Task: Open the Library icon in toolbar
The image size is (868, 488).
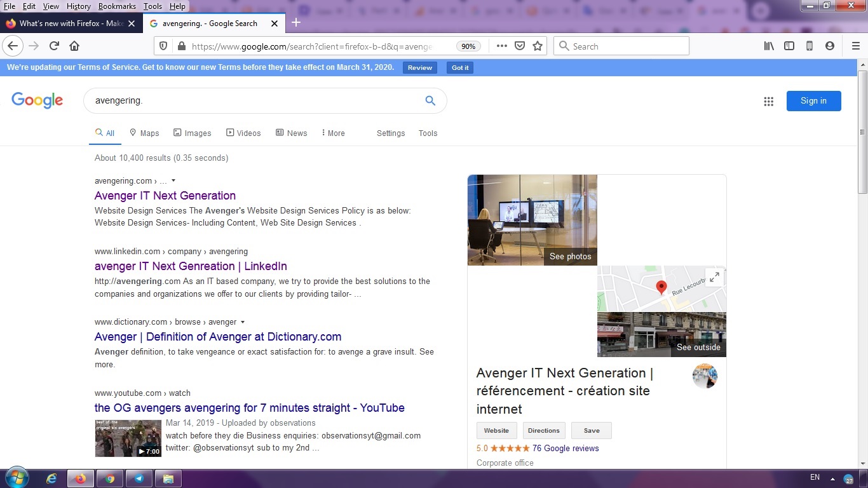Action: (x=769, y=46)
